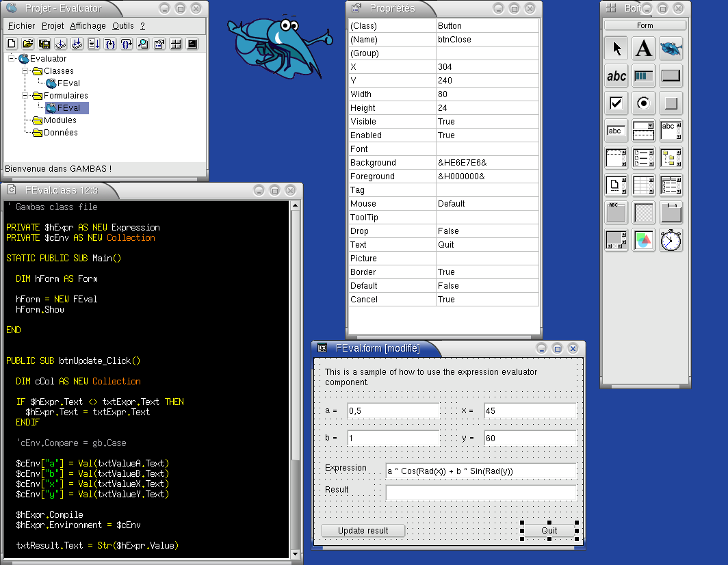Select the Frame tool labeled ABC
728x565 pixels.
pyautogui.click(x=616, y=213)
